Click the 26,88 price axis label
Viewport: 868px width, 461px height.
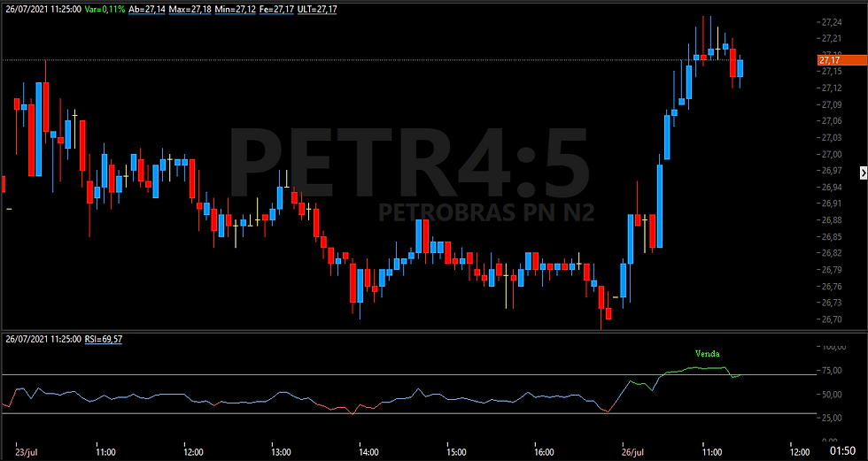pyautogui.click(x=833, y=220)
